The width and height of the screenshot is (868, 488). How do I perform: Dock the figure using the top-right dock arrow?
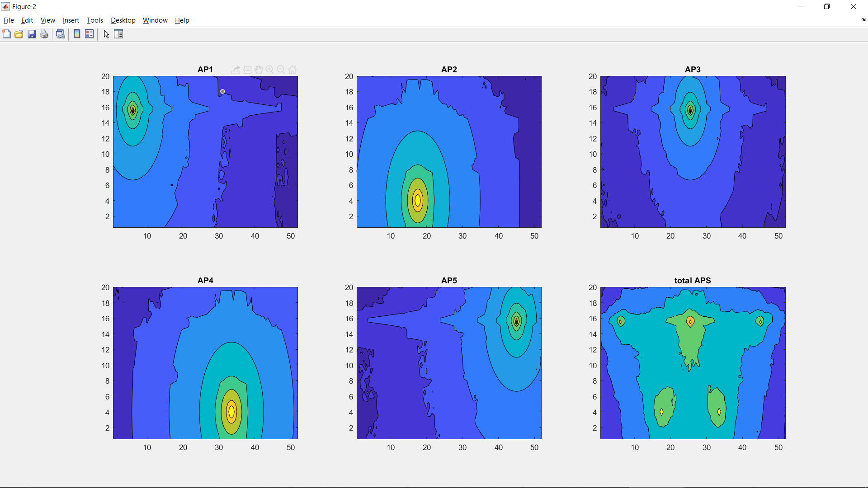[x=863, y=20]
